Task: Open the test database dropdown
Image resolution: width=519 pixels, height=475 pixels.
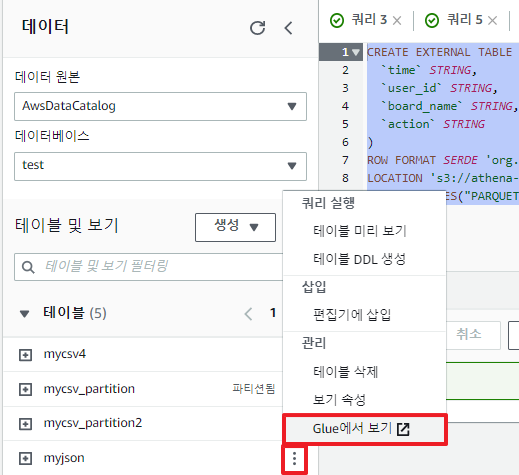Action: coord(160,166)
